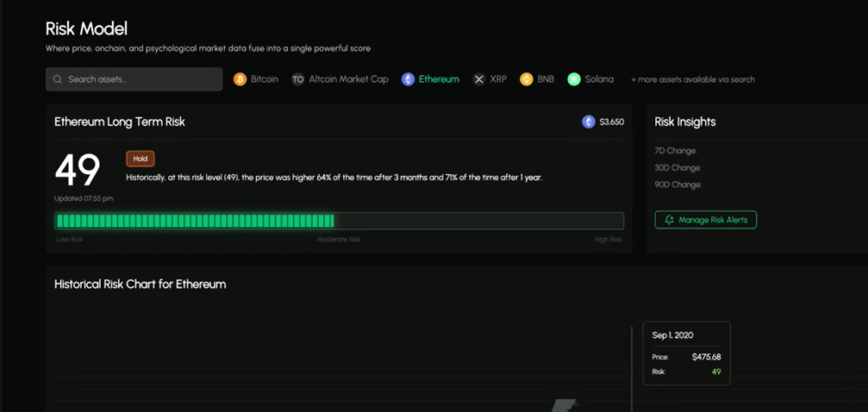Select the Bitcoin asset tab

(x=265, y=79)
